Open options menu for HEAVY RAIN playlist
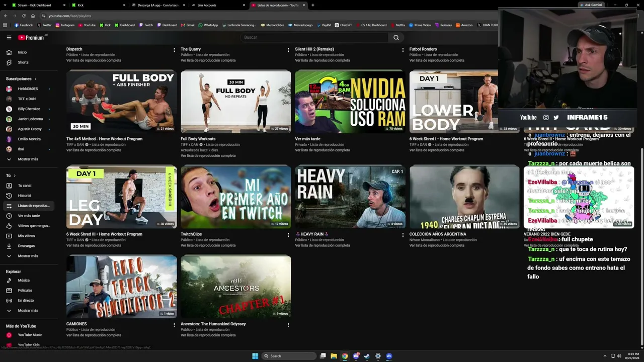The image size is (644, 362). [403, 235]
